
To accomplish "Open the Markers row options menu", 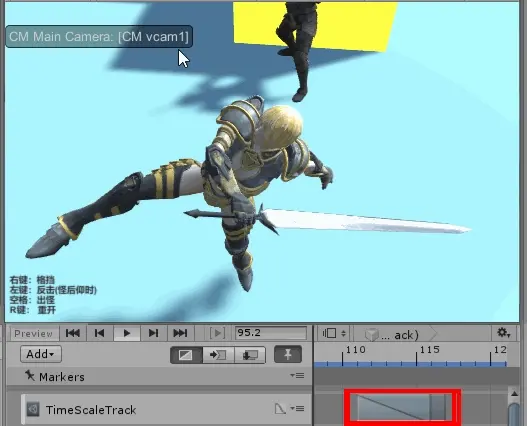I will (x=297, y=376).
